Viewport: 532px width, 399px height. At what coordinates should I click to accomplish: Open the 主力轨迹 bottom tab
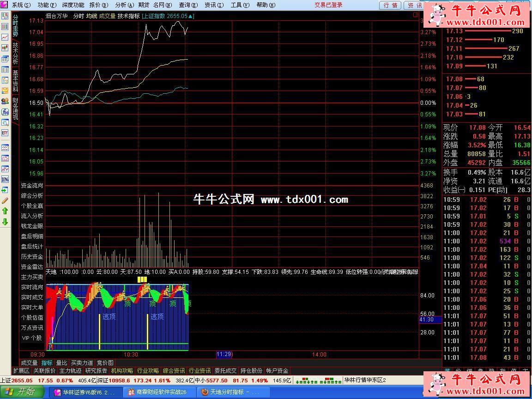pyautogui.click(x=70, y=371)
